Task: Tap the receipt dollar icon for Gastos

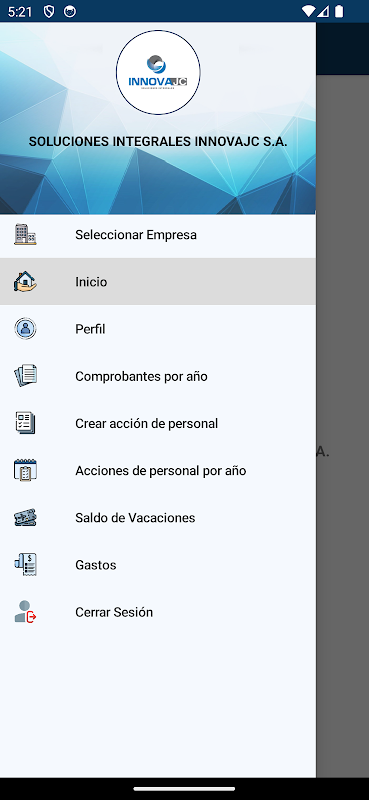Action: point(25,564)
